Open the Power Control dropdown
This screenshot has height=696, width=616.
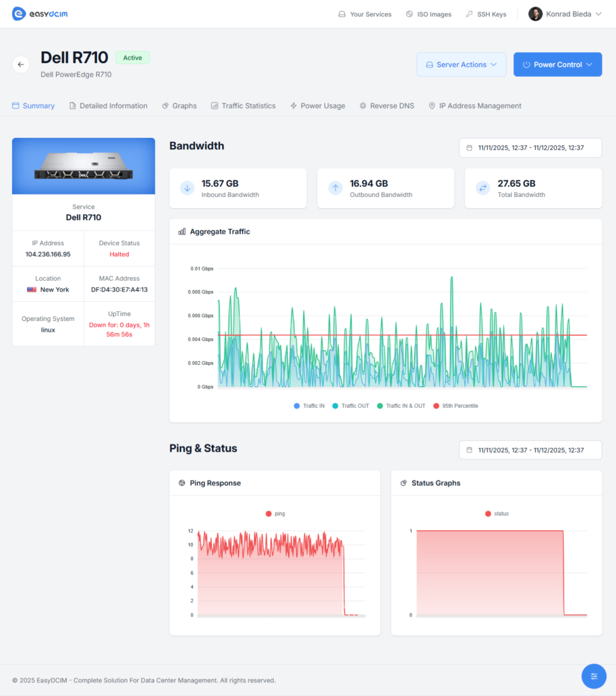coord(558,64)
